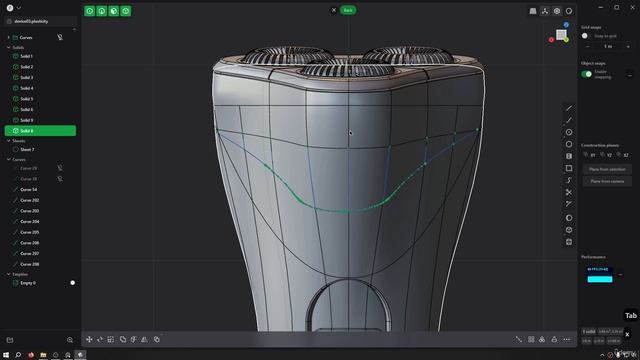Collapse the Solids section
Viewport: 640px width, 360px height.
pos(9,48)
